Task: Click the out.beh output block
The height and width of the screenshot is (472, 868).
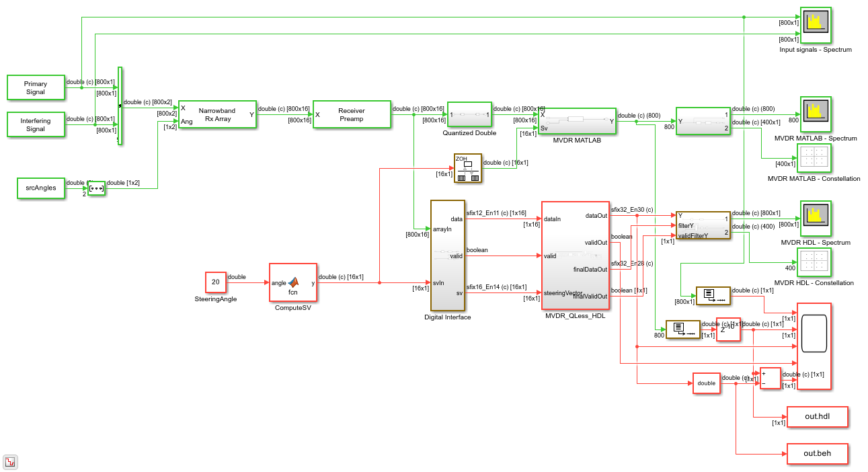Action: [x=818, y=454]
